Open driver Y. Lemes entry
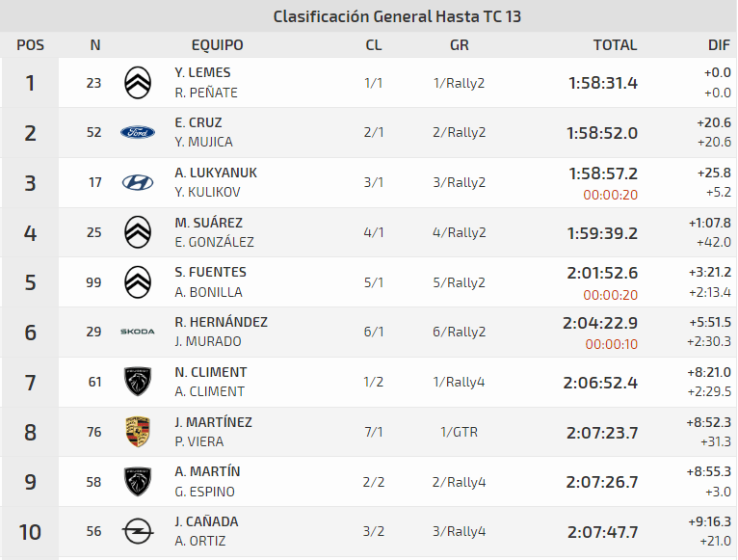This screenshot has height=560, width=738. (x=202, y=72)
